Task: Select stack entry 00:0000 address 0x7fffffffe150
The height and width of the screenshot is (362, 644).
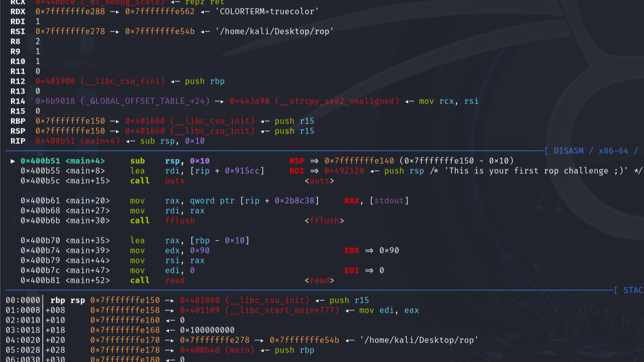Action: [125, 300]
